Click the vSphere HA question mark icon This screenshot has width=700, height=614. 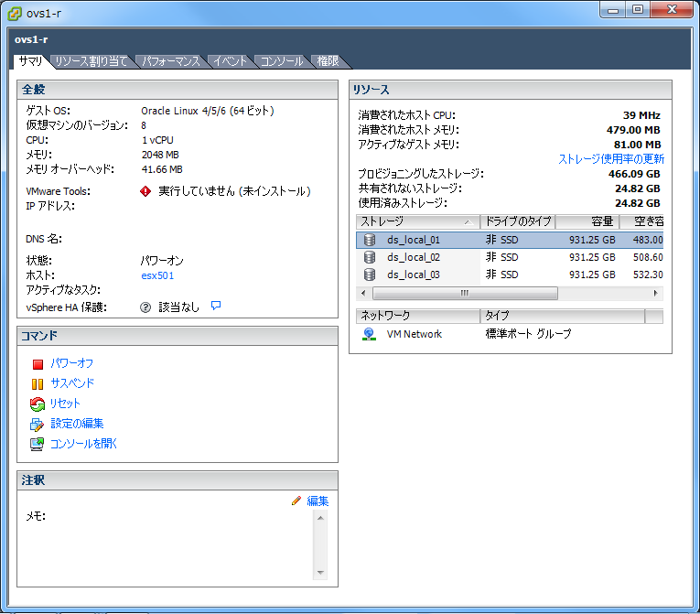pos(145,307)
